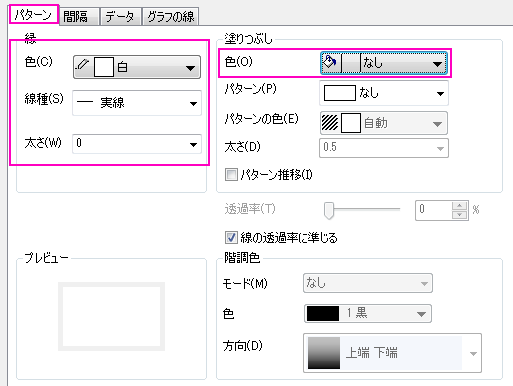Uncheck 線の透過率に準じる checkbox
The height and width of the screenshot is (386, 513).
point(231,238)
